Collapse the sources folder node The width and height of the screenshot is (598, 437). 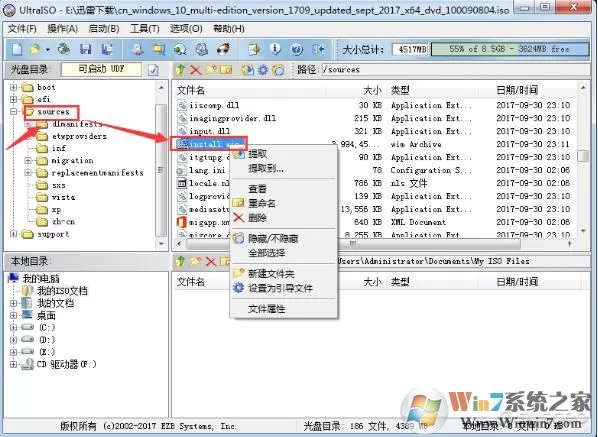point(13,112)
